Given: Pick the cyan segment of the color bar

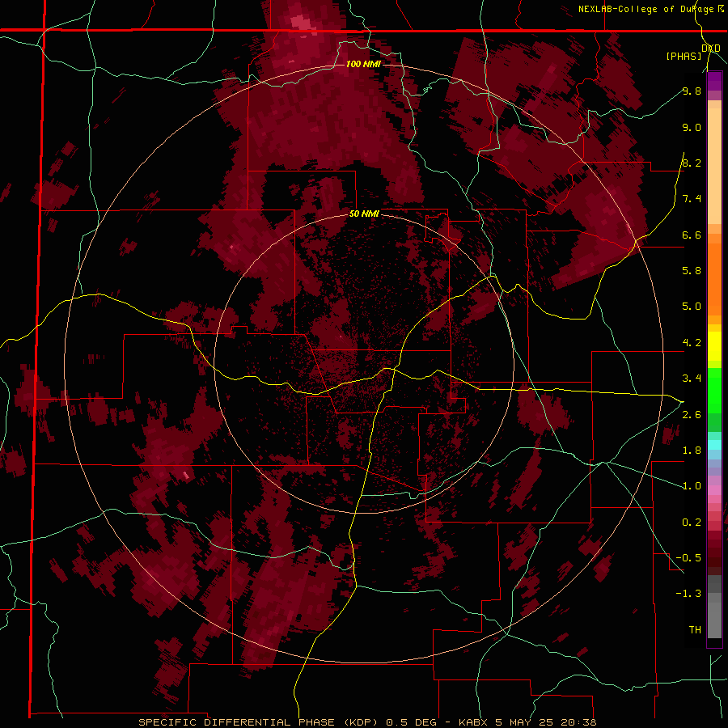Looking at the screenshot, I should click(714, 445).
